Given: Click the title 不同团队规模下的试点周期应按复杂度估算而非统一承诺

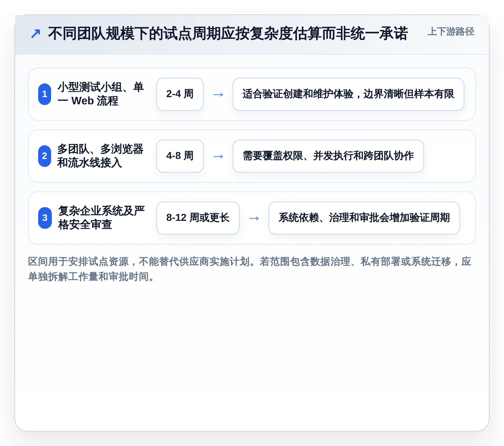Looking at the screenshot, I should pyautogui.click(x=228, y=33).
